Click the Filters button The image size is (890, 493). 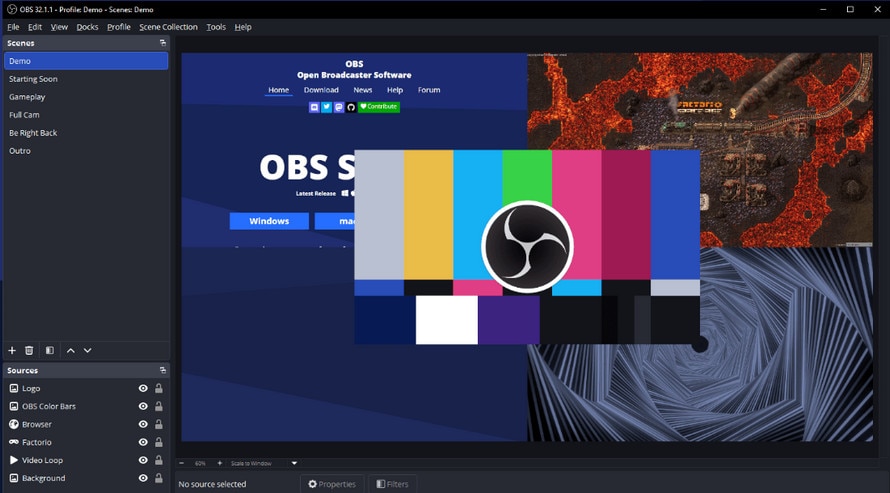(x=393, y=484)
